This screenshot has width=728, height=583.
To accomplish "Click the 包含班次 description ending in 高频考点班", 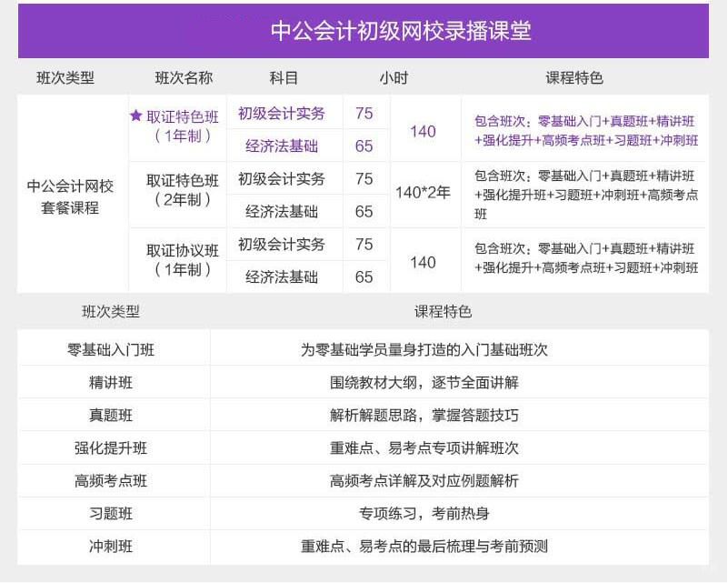I will (586, 195).
